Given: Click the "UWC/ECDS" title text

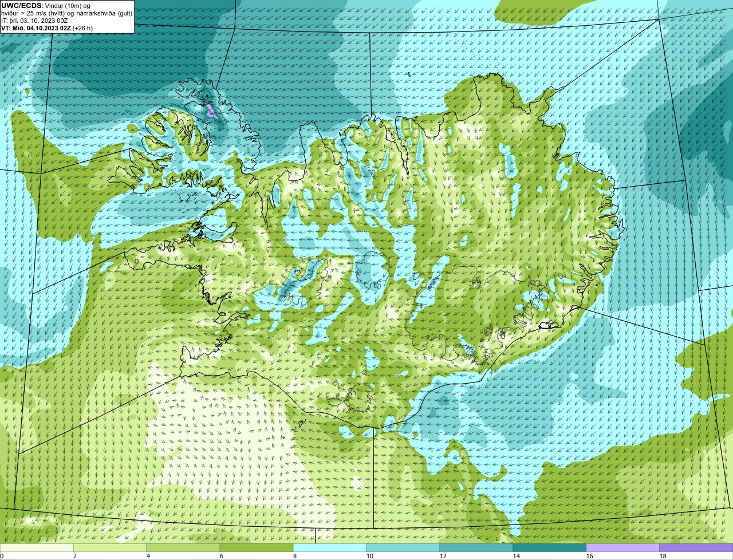Looking at the screenshot, I should (x=21, y=6).
